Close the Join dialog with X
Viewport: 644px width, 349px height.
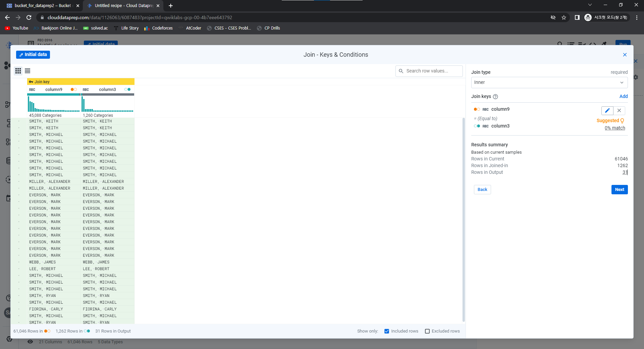(625, 55)
